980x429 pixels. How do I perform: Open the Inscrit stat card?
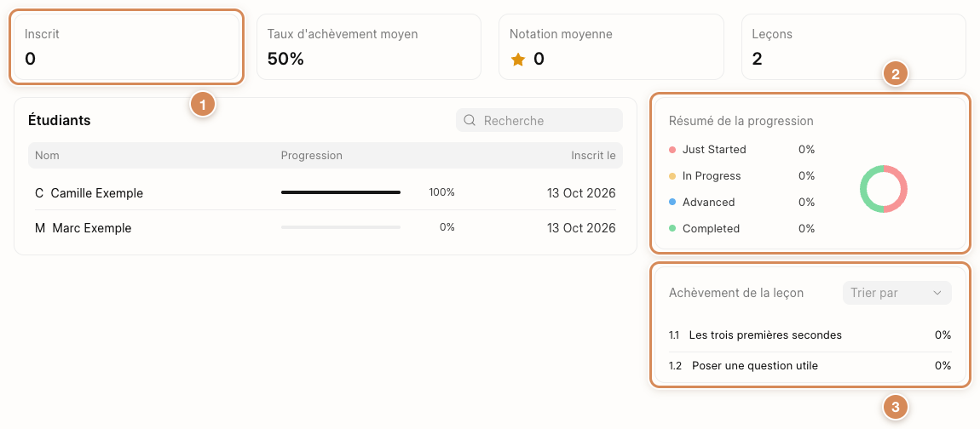coord(126,47)
